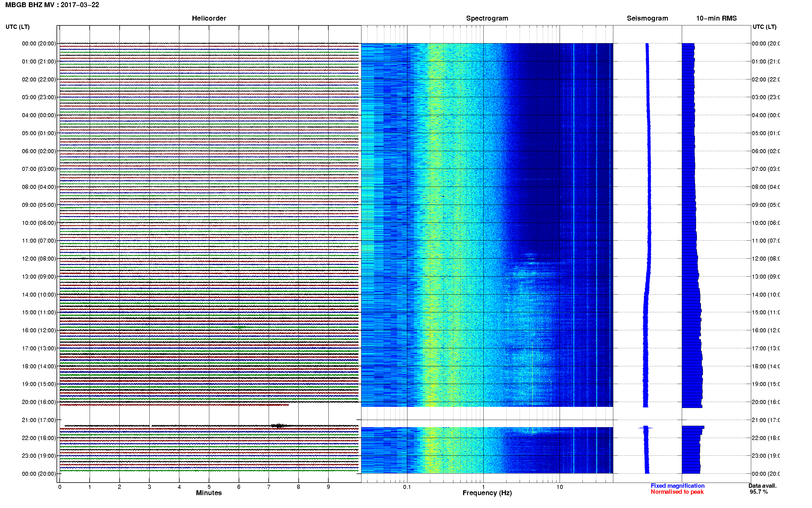Click the 'Helicorder' panel heading
The height and width of the screenshot is (508, 812).
[x=209, y=18]
